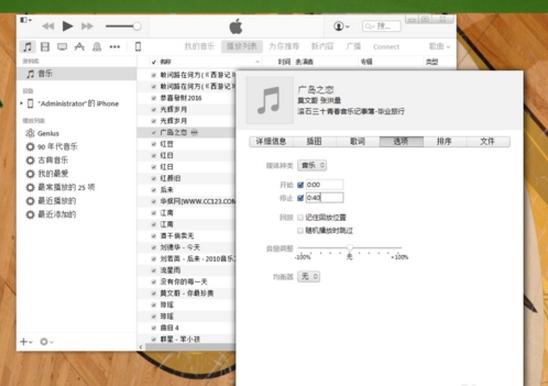Viewport: 548px width, 386px height.
Task: Open the plus add-playlist menu at bottom
Action: (x=26, y=342)
